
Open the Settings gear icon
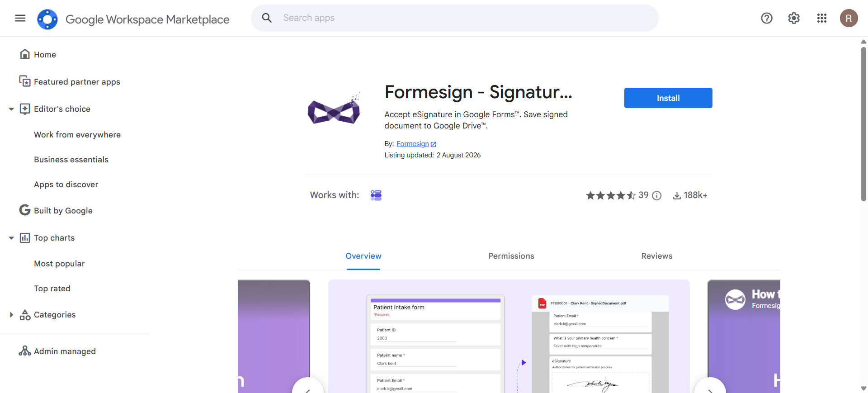tap(794, 18)
